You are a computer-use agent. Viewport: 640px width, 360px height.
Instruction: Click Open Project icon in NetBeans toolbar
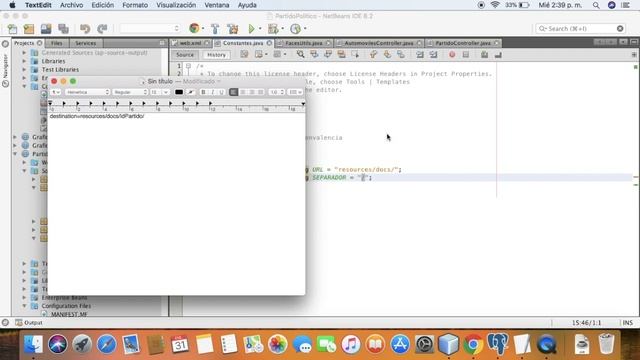pyautogui.click(x=46, y=29)
